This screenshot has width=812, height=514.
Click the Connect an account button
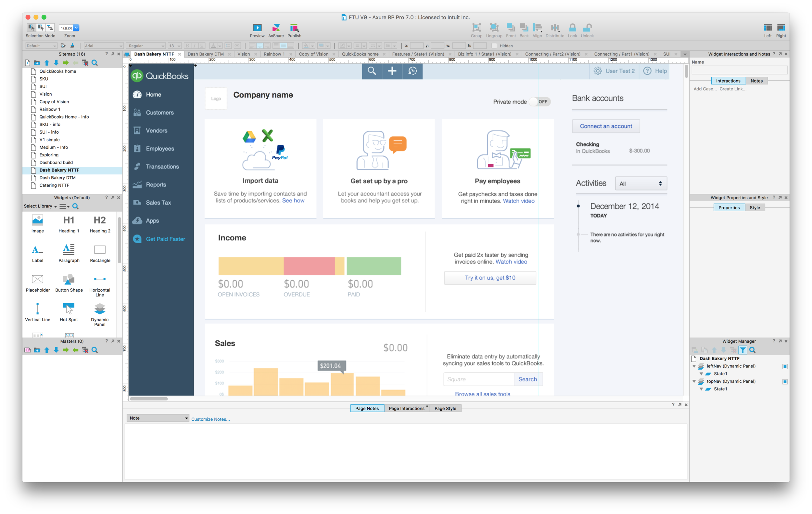(x=606, y=126)
